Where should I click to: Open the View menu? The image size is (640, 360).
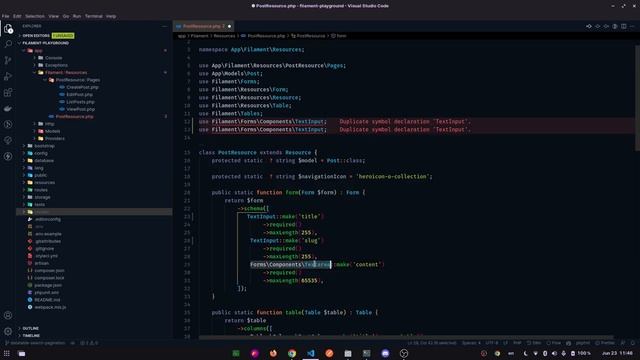point(53,16)
